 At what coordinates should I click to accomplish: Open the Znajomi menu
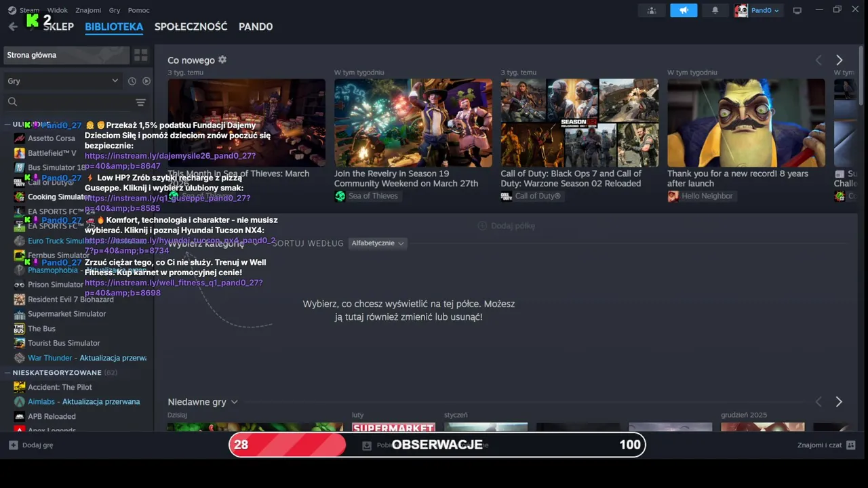click(88, 10)
